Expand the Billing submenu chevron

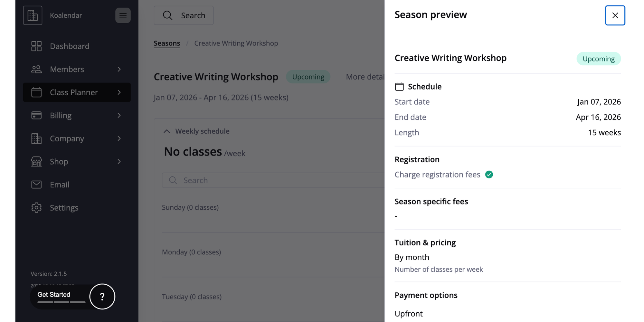tap(119, 115)
